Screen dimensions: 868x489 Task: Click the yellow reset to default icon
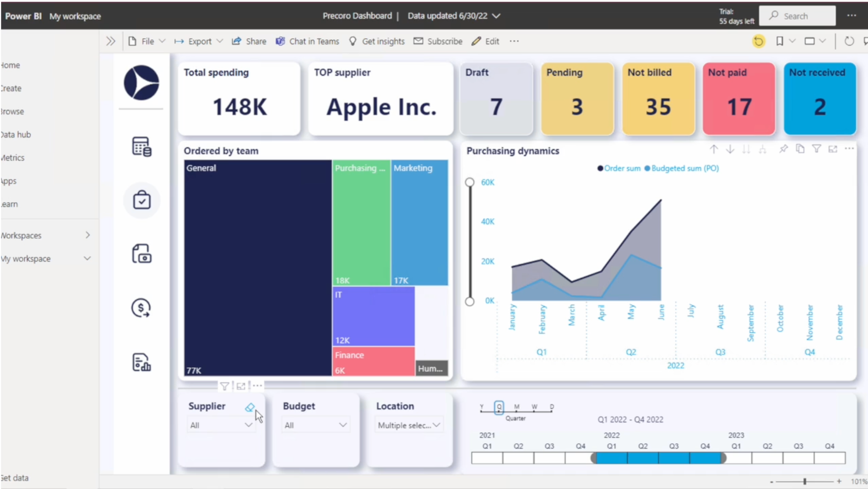point(758,41)
